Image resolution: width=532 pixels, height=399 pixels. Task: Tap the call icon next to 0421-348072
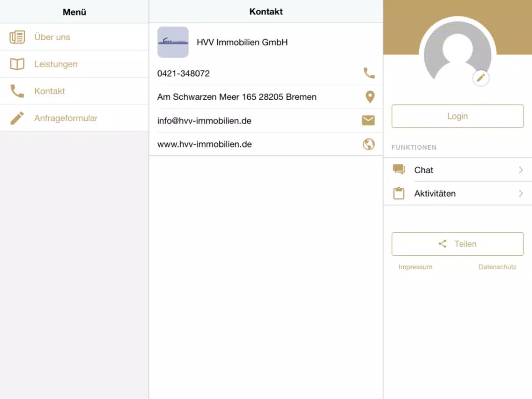click(369, 73)
